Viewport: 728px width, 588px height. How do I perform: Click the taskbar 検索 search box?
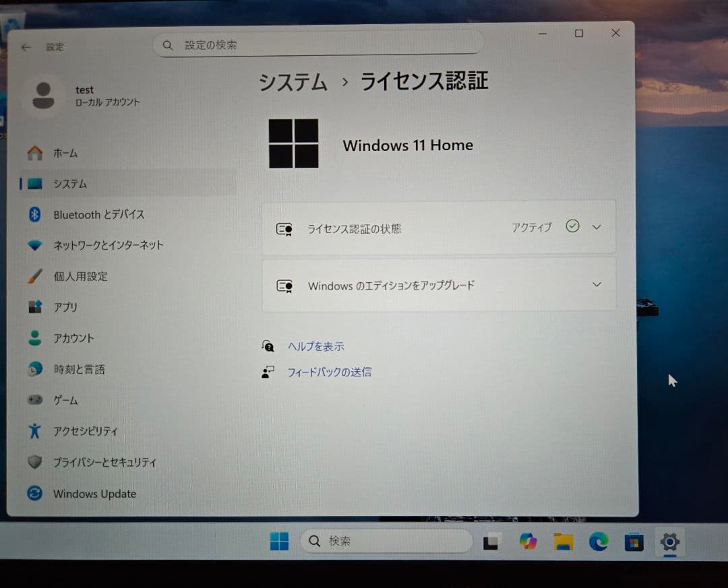(386, 541)
